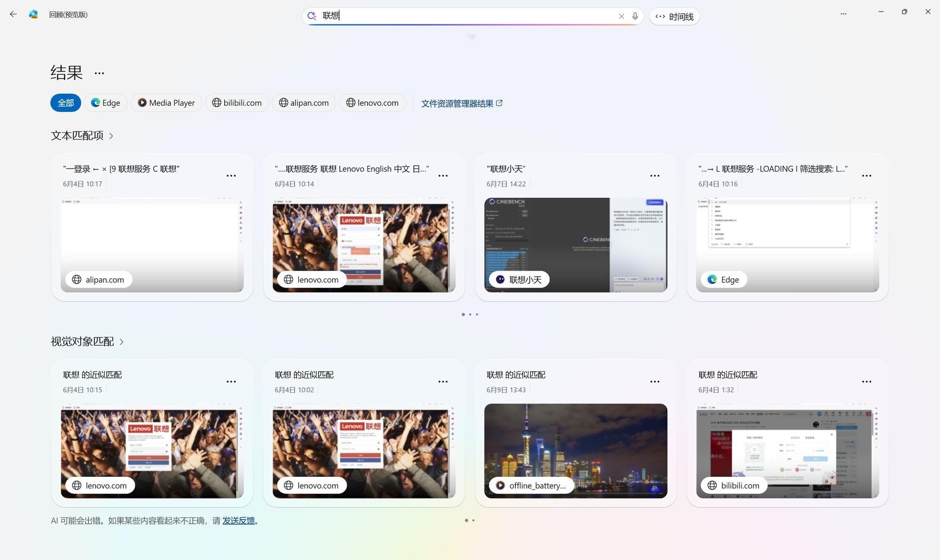This screenshot has height=560, width=940.
Task: Click the 文本匹配项 heading
Action: 77,136
